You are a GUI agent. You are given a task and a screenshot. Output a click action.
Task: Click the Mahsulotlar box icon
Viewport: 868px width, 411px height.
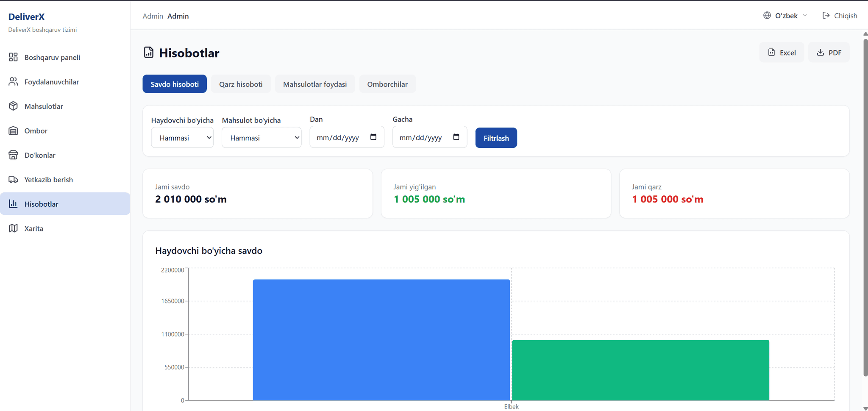pos(13,106)
